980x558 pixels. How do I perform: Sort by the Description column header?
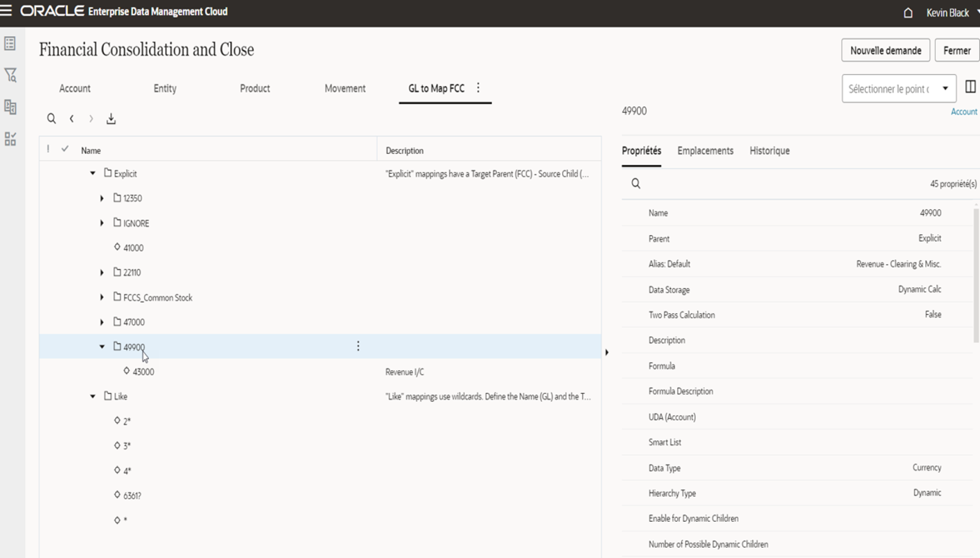pos(405,150)
